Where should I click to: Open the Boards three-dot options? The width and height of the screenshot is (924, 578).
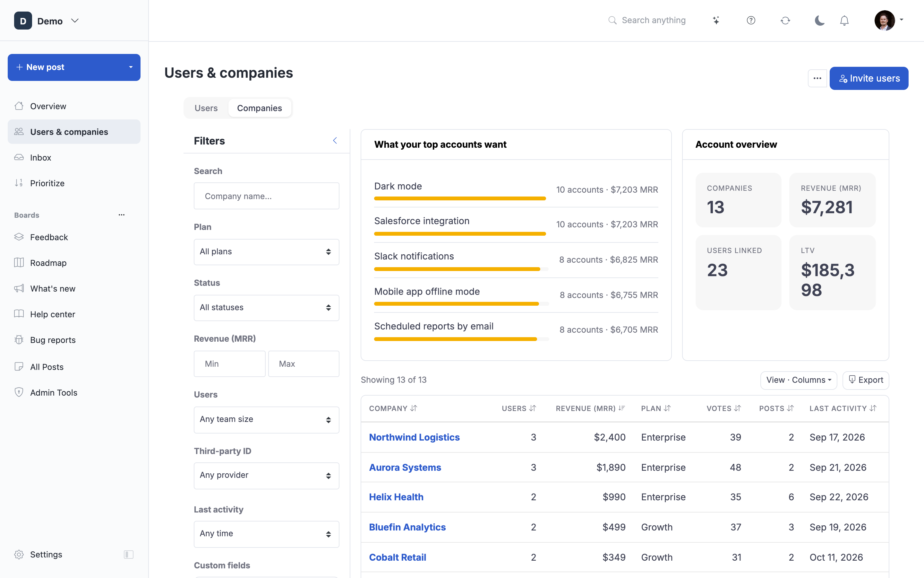(x=121, y=215)
